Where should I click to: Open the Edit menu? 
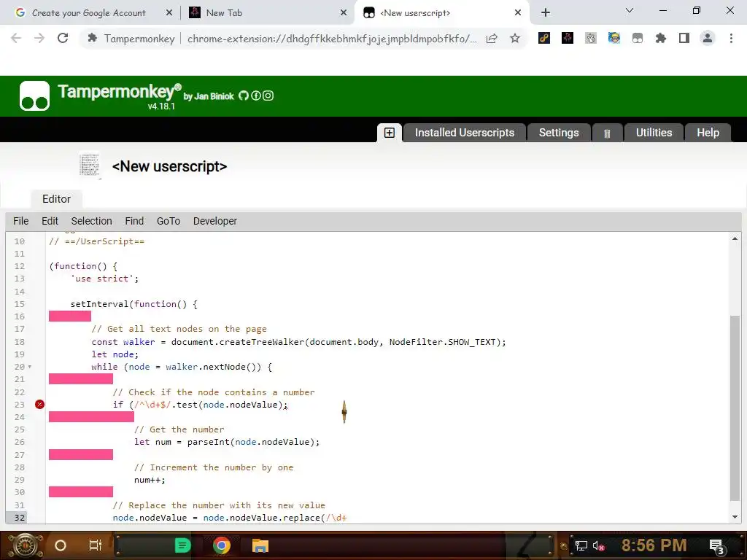point(50,221)
